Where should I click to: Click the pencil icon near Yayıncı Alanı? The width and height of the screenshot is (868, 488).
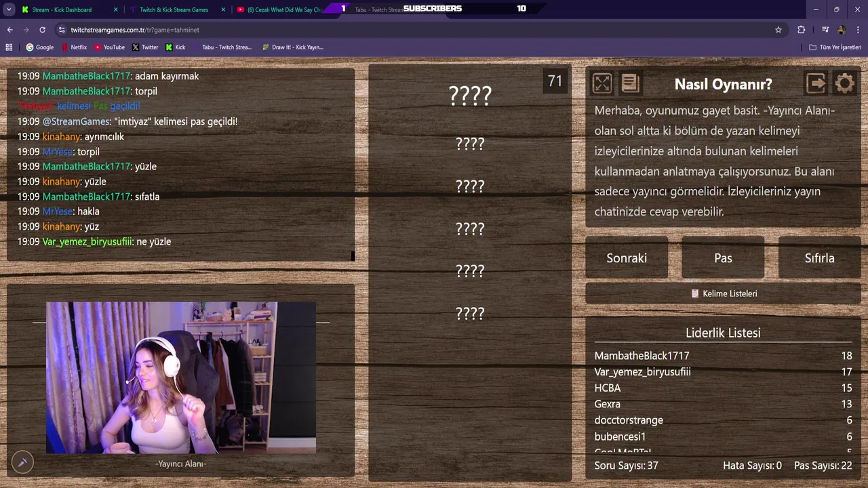point(22,462)
